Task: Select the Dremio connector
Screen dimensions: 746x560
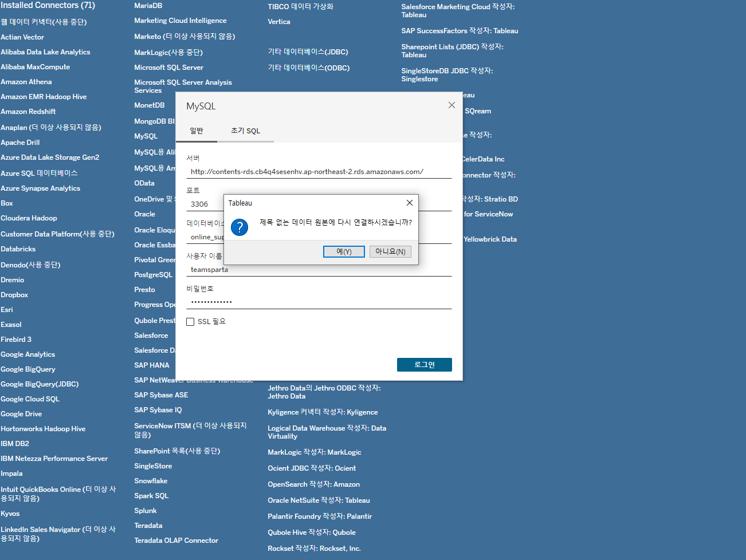Action: (x=12, y=280)
